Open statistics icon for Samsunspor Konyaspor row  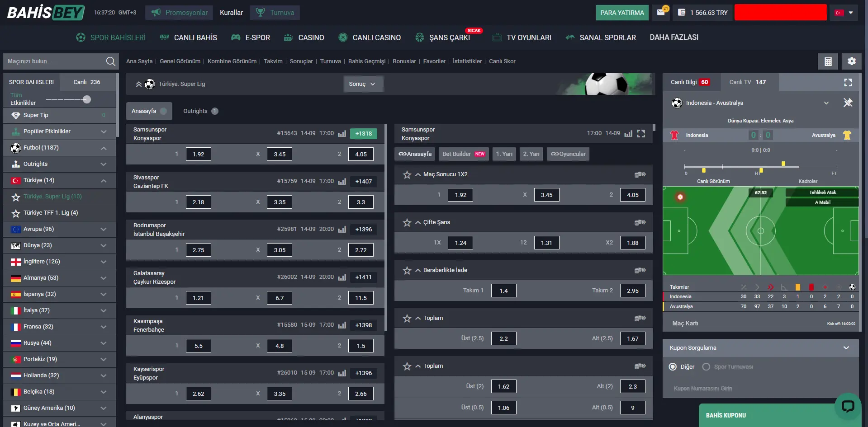coord(342,133)
